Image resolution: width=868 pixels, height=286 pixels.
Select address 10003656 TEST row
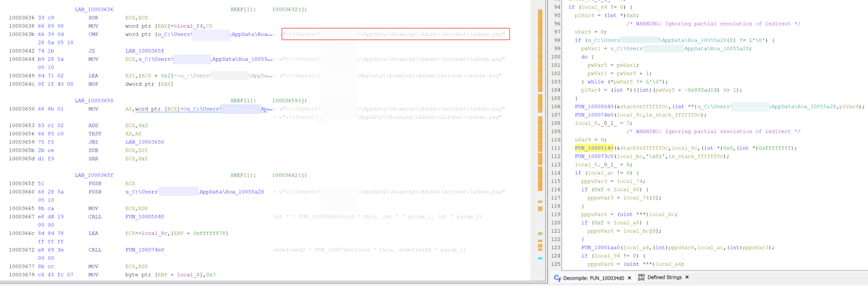(22, 134)
